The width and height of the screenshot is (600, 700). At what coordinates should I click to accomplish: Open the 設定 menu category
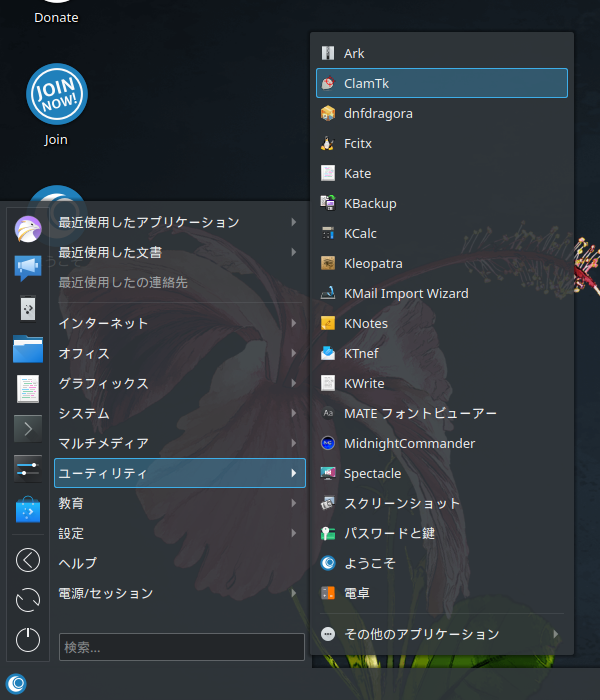coord(179,533)
